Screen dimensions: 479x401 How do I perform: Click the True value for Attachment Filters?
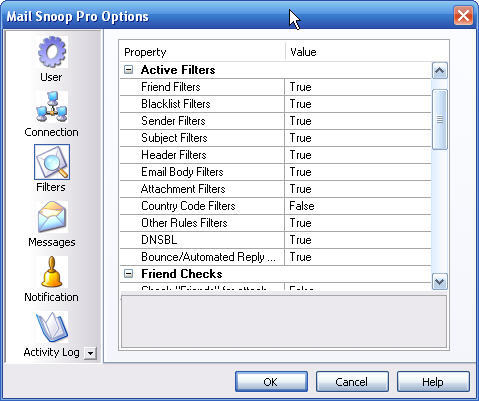tap(300, 189)
